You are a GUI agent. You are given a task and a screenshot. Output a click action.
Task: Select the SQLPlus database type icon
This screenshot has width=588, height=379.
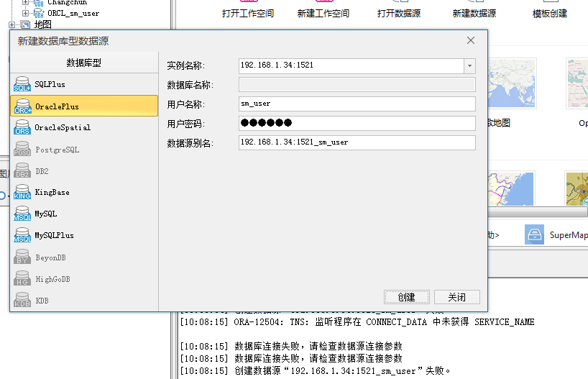tap(22, 84)
